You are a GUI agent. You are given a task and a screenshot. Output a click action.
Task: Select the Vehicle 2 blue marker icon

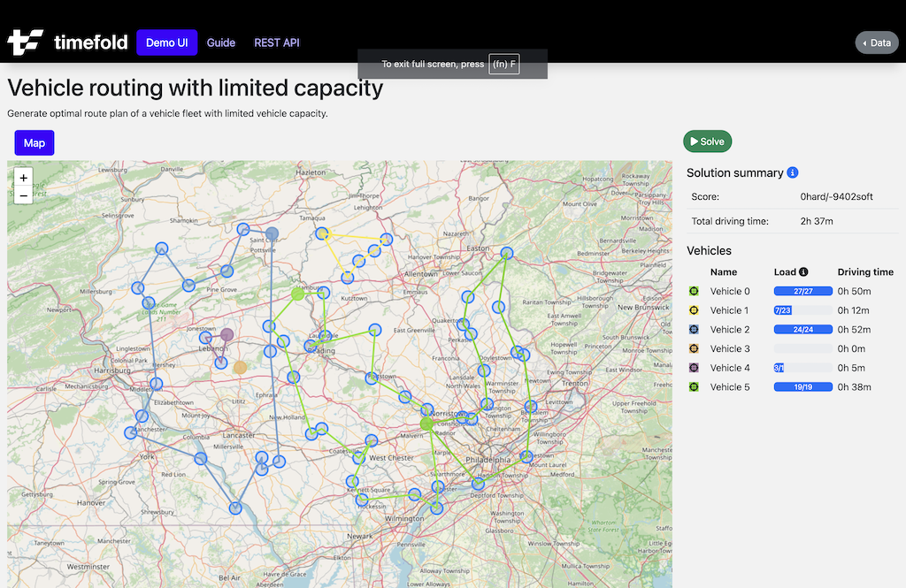pyautogui.click(x=694, y=329)
